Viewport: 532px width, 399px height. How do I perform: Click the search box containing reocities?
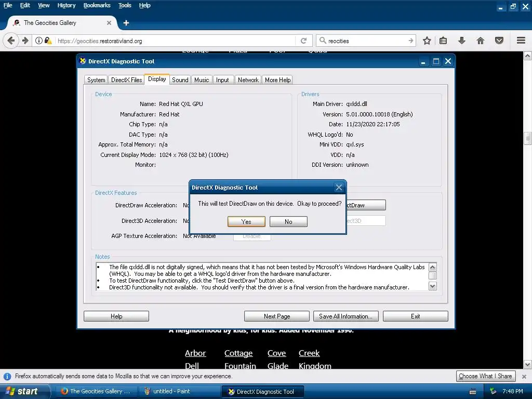[366, 41]
